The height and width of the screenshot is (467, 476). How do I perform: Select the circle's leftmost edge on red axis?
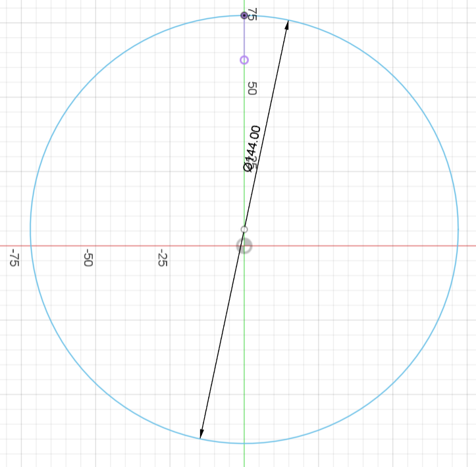click(30, 246)
